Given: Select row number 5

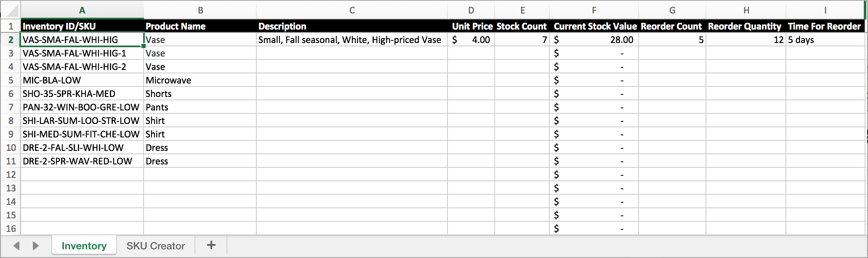Looking at the screenshot, I should pos(11,80).
